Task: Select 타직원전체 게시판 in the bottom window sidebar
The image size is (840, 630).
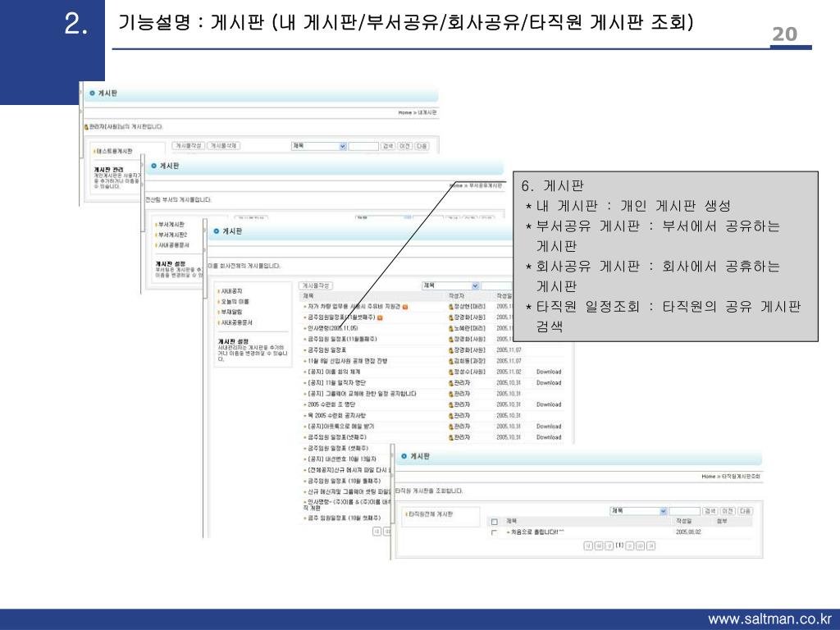Action: pos(431,514)
